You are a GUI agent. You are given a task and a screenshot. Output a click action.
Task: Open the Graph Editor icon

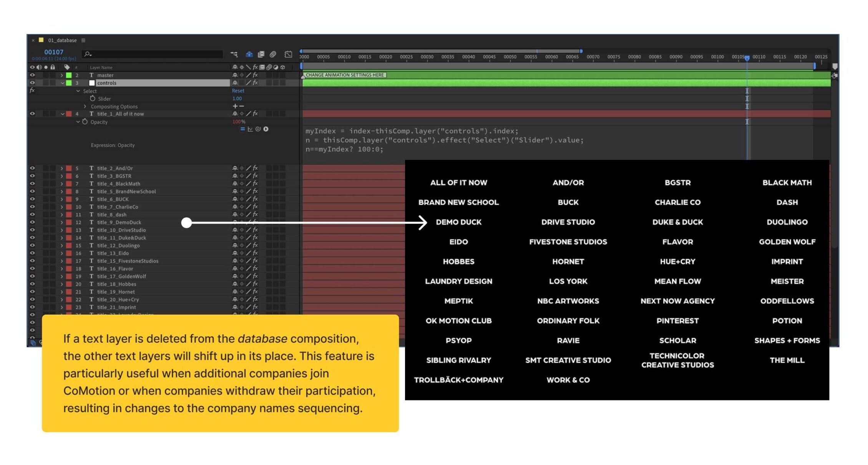pos(288,54)
